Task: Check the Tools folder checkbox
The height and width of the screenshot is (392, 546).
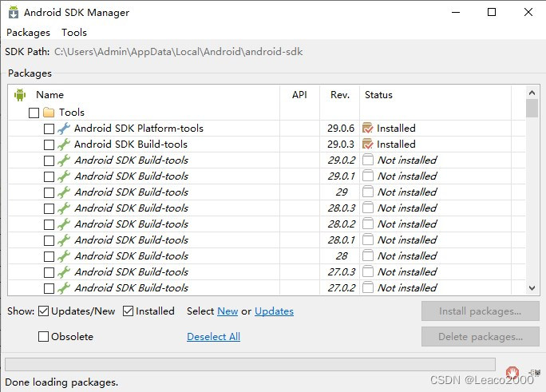Action: pos(34,113)
